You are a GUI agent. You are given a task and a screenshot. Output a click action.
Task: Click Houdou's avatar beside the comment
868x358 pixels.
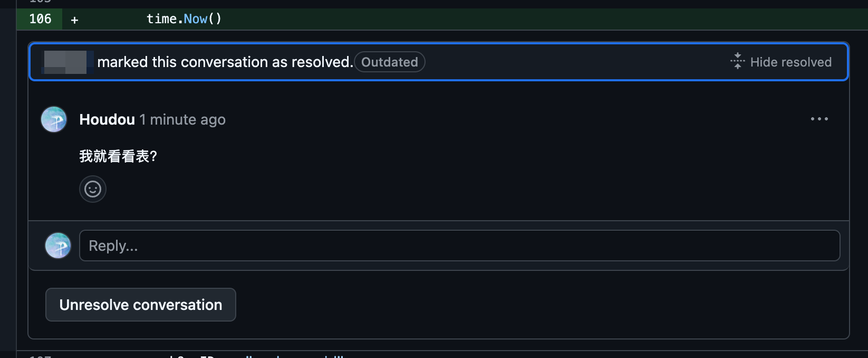[54, 119]
